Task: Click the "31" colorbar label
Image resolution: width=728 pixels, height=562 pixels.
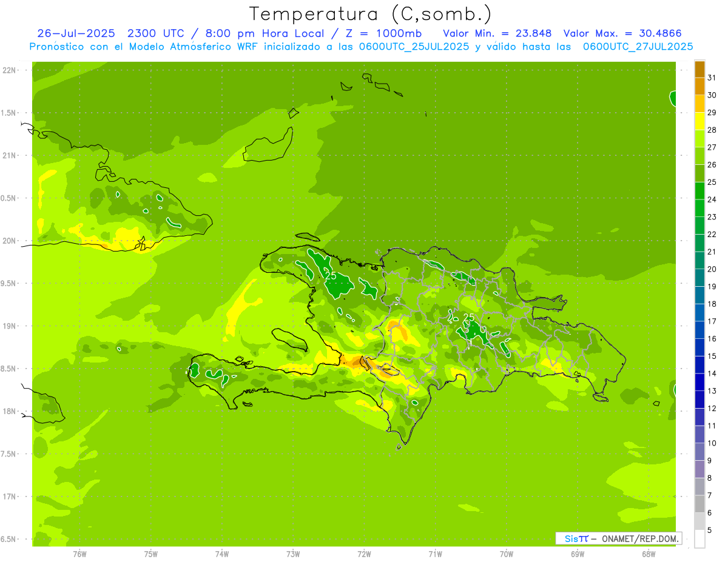Action: (x=712, y=78)
